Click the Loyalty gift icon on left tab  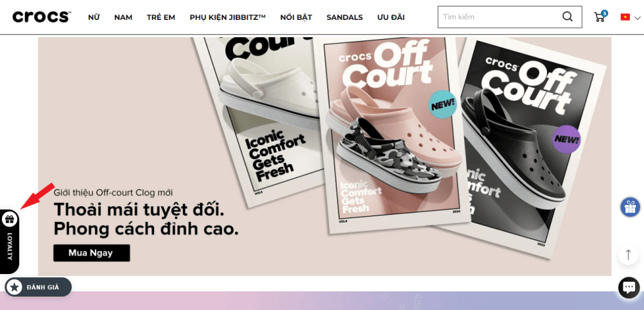[10, 220]
